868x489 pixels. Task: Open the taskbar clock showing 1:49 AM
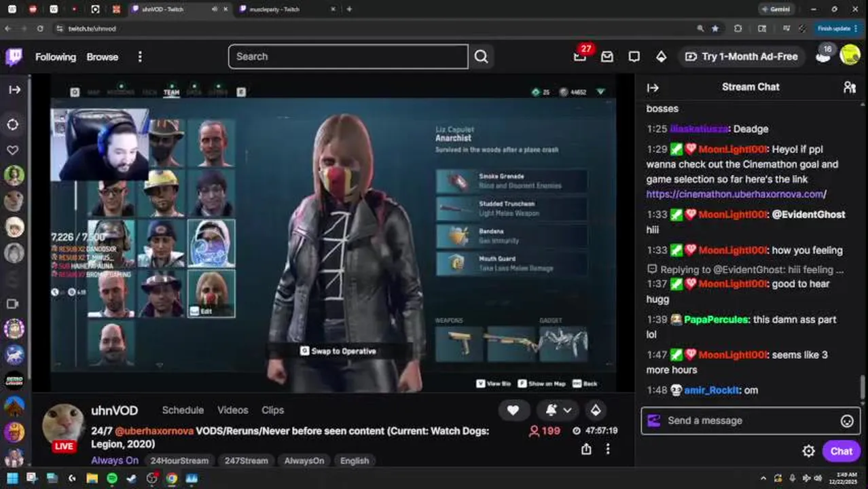tap(843, 478)
